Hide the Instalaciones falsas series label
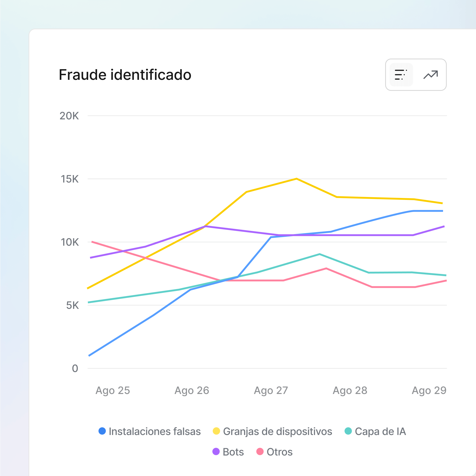Screen dimensions: 476x476 155,431
